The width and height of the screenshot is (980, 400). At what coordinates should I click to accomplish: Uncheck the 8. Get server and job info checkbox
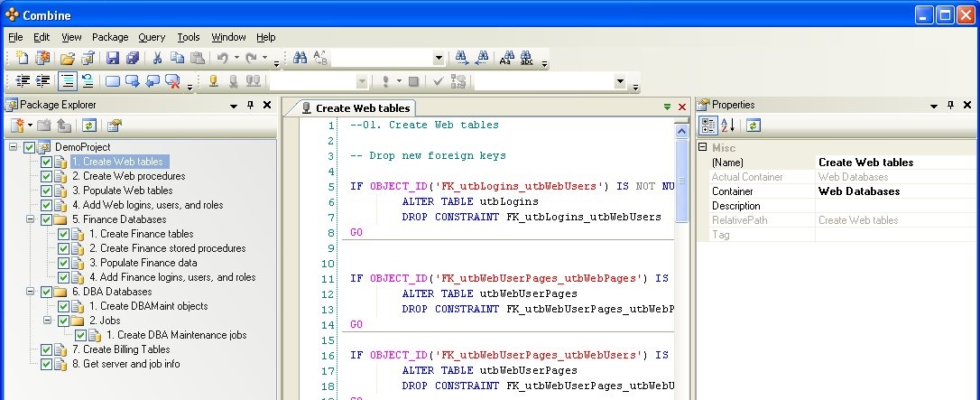pyautogui.click(x=46, y=365)
